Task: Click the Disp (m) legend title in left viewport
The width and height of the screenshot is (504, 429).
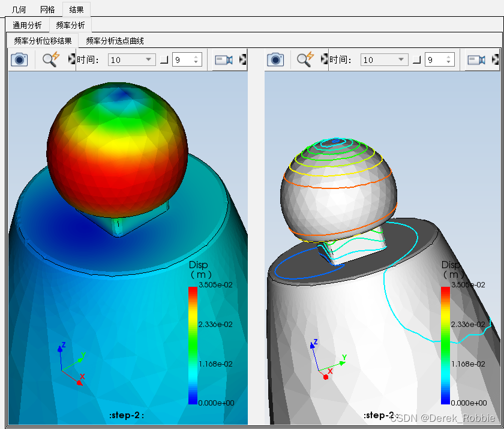Action: [x=200, y=269]
